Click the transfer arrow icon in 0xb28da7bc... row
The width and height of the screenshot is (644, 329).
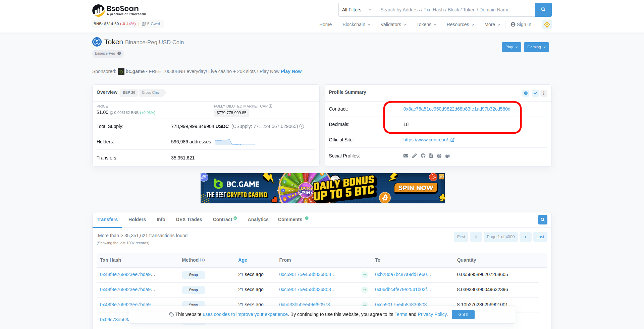tap(365, 275)
